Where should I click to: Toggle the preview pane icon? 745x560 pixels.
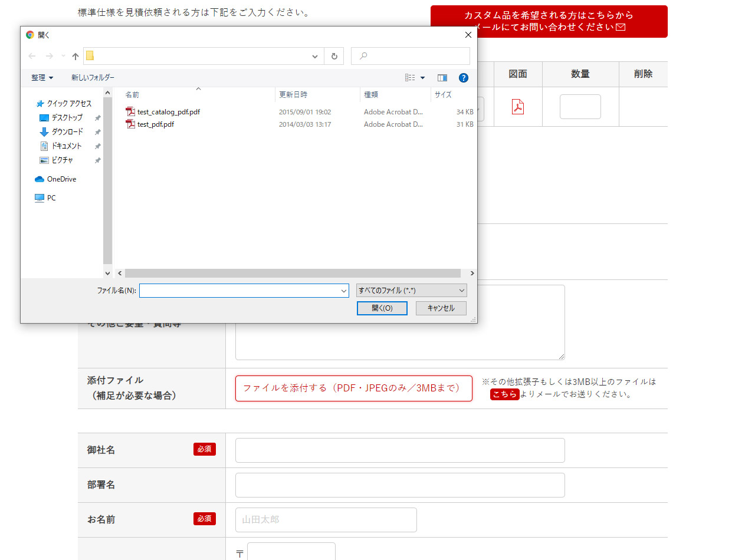click(442, 78)
